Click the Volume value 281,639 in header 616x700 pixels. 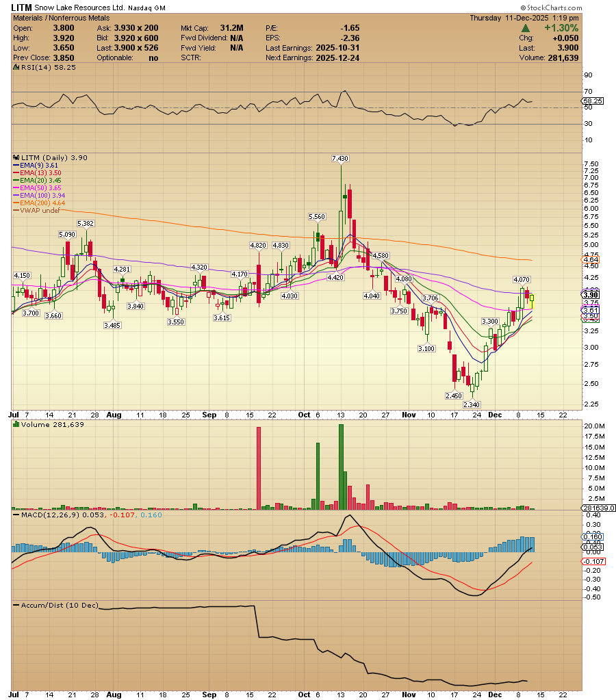[563, 58]
